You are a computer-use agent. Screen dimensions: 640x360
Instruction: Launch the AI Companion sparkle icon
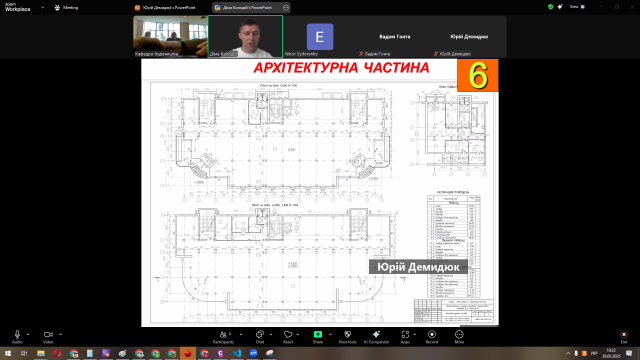(x=376, y=337)
